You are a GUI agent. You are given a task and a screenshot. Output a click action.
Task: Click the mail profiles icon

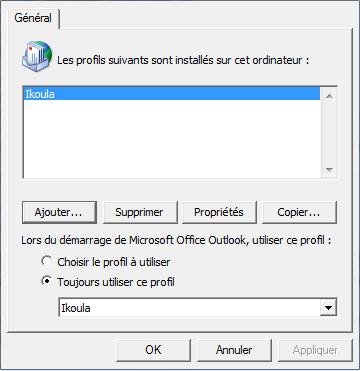[37, 56]
